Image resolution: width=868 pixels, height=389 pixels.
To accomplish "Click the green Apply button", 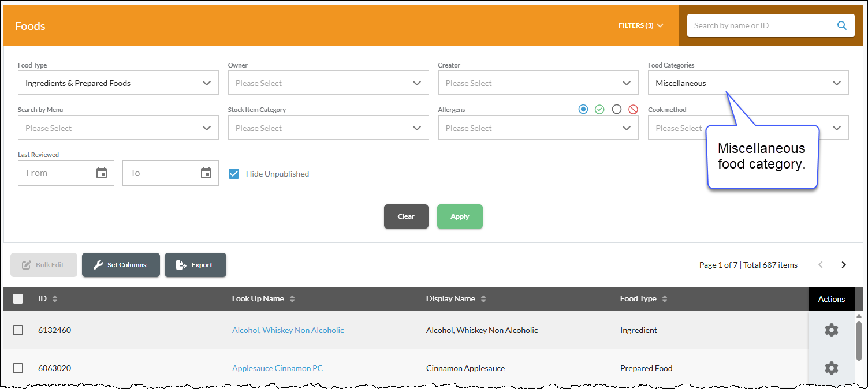I will click(x=460, y=216).
